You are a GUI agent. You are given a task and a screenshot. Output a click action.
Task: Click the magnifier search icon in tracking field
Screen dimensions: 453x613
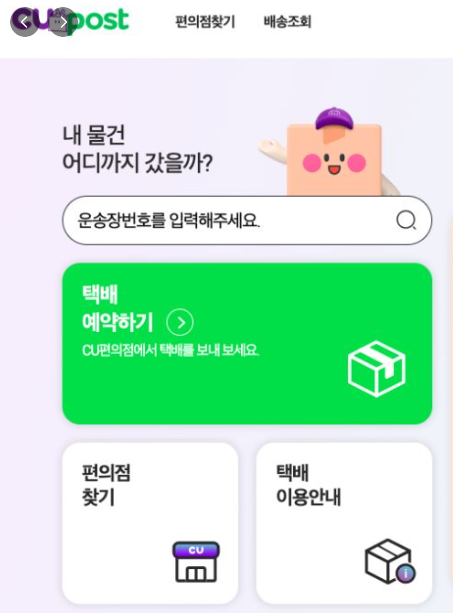click(x=406, y=220)
